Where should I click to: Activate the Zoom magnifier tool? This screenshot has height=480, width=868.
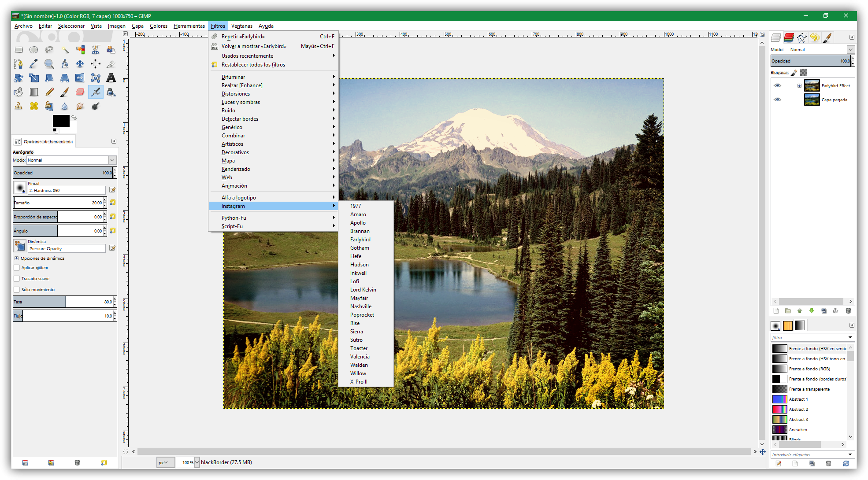coord(49,64)
